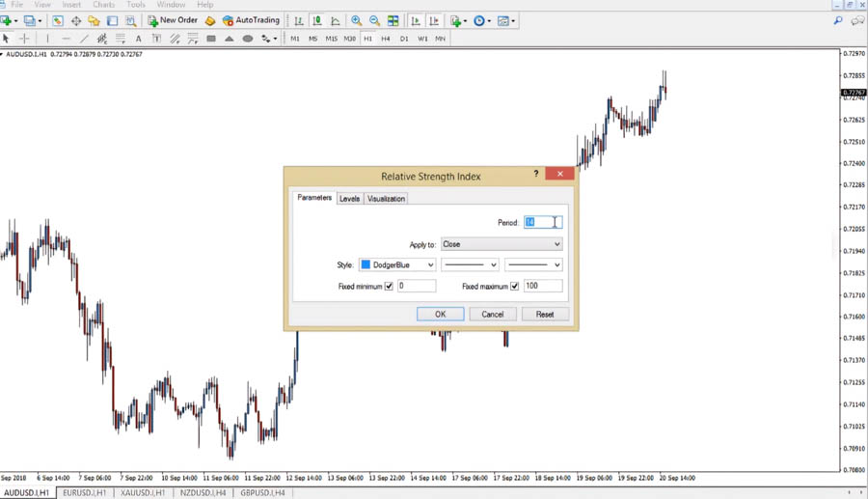Toggle the Fixed maximum checkbox

coord(514,287)
